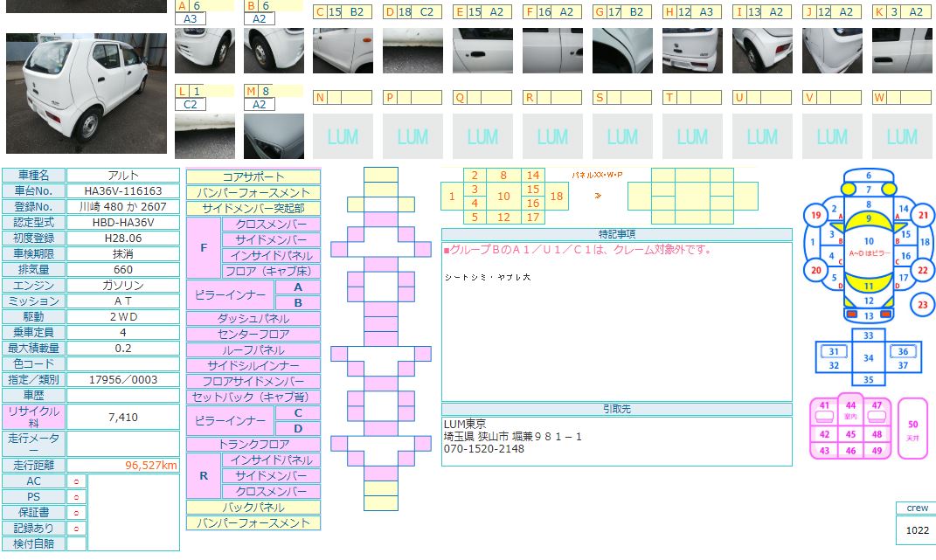The width and height of the screenshot is (936, 560).
Task: Select roof zone 10 on car diagram
Action: 869,241
